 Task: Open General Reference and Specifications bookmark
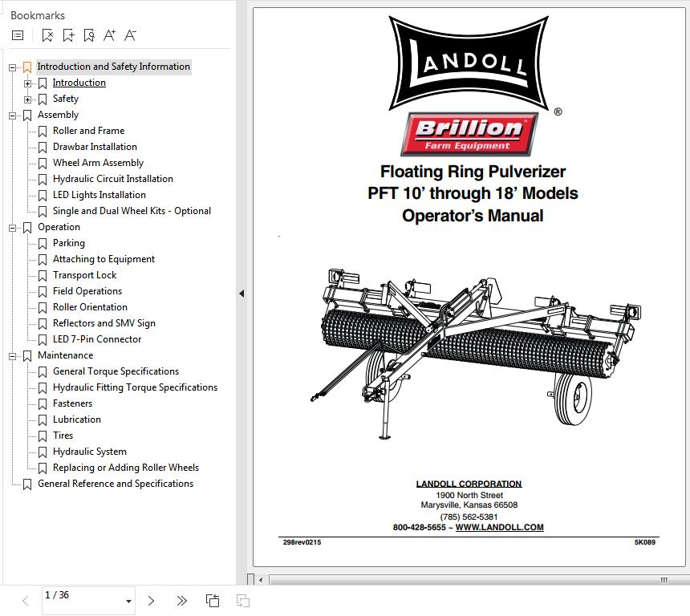116,484
